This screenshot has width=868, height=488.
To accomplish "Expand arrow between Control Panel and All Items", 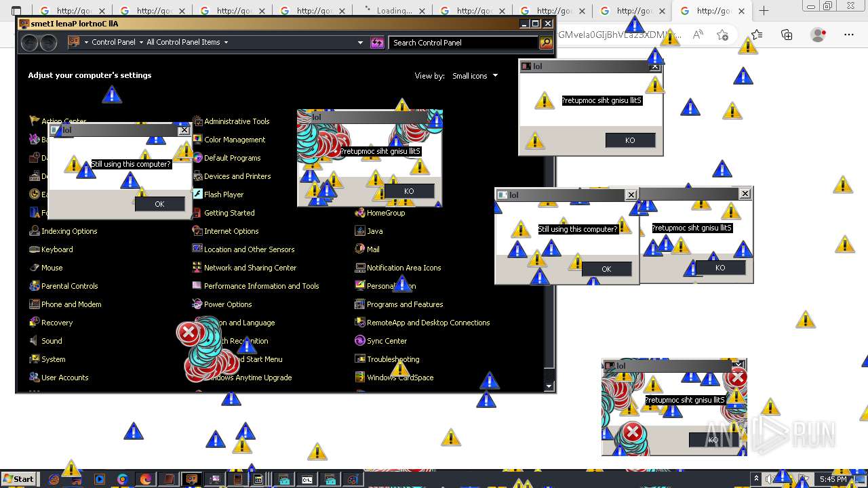I will click(140, 42).
